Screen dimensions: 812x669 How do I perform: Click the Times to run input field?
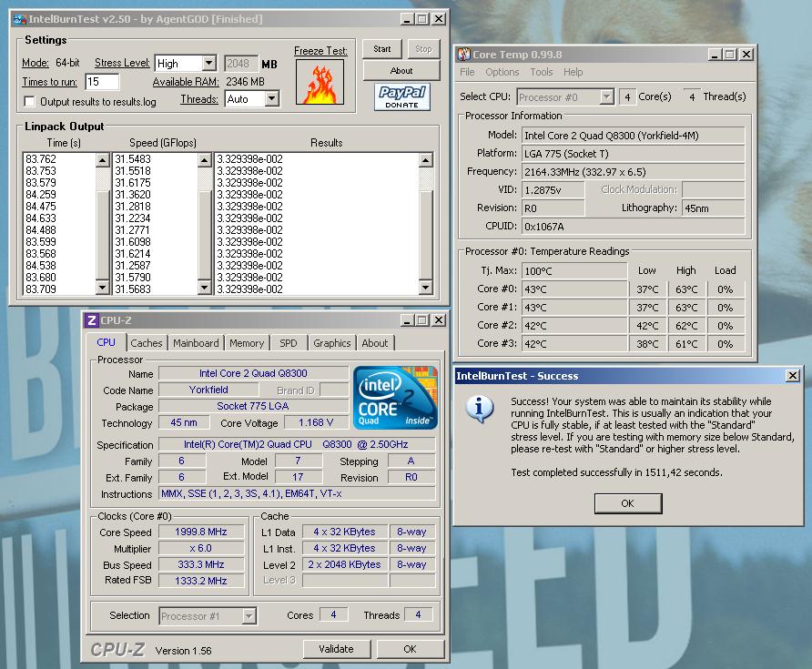click(x=102, y=81)
